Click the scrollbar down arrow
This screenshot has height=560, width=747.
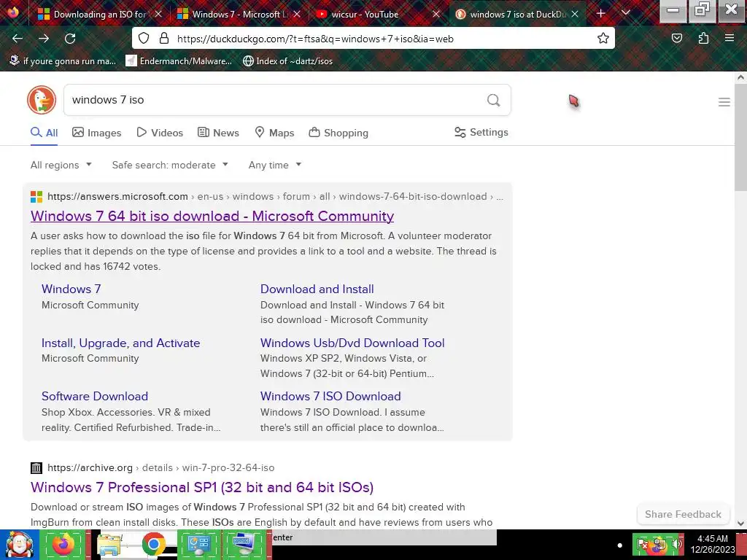tap(741, 524)
